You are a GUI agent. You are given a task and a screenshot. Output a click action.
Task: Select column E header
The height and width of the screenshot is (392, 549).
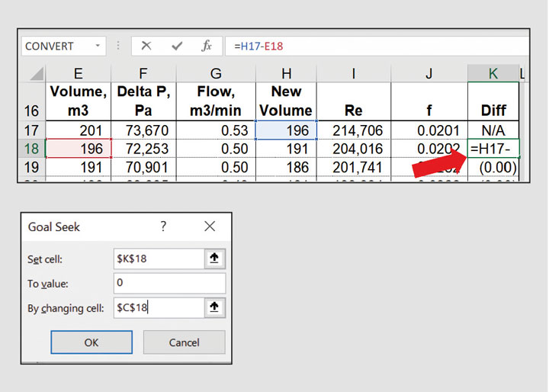point(78,73)
